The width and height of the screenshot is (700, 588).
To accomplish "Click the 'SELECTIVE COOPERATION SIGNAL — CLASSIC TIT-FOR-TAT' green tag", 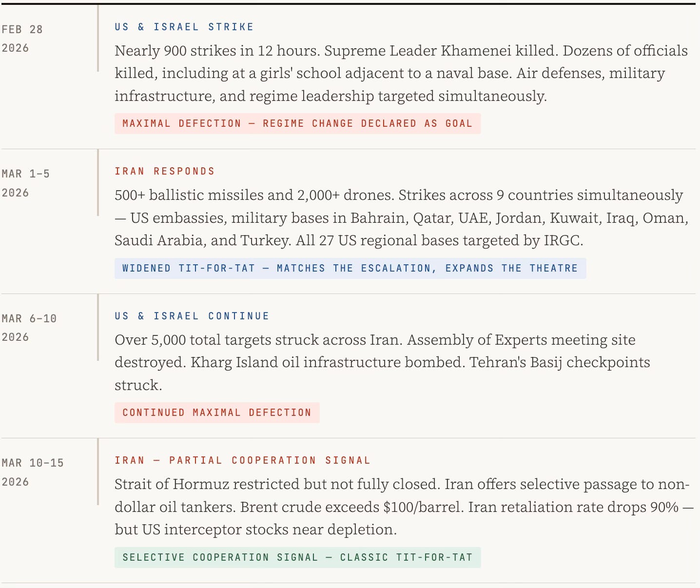I will [297, 557].
